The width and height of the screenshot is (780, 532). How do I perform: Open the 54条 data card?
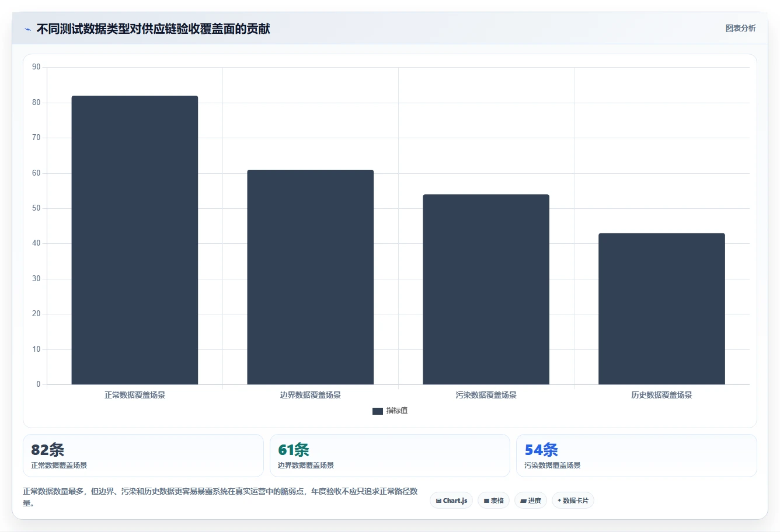[636, 456]
